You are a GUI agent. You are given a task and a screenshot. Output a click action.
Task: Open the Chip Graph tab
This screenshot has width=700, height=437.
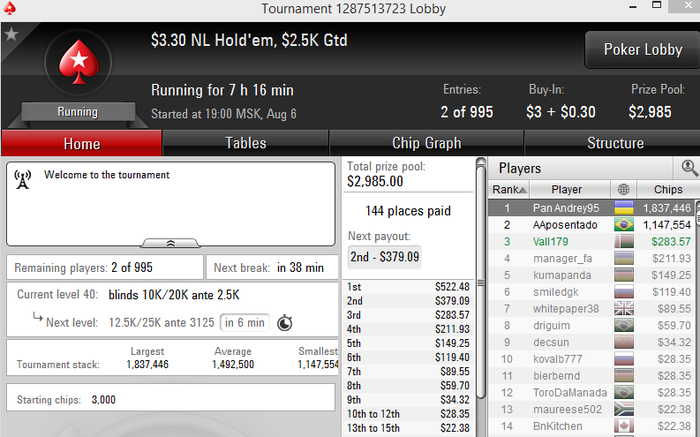pos(426,143)
